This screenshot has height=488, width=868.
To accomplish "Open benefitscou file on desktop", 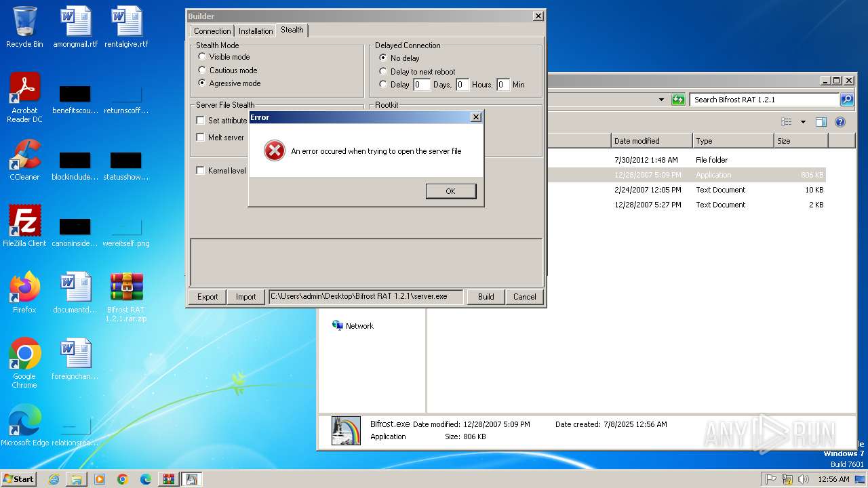I will (x=75, y=98).
